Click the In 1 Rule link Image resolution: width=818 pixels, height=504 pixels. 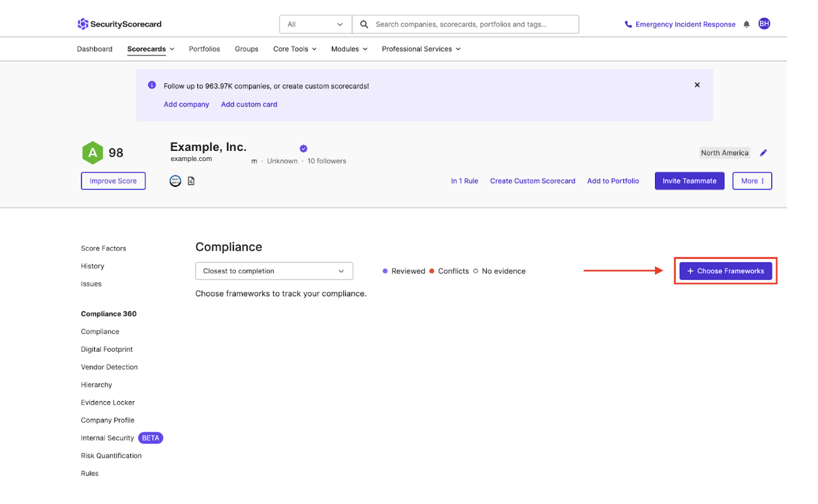tap(465, 181)
